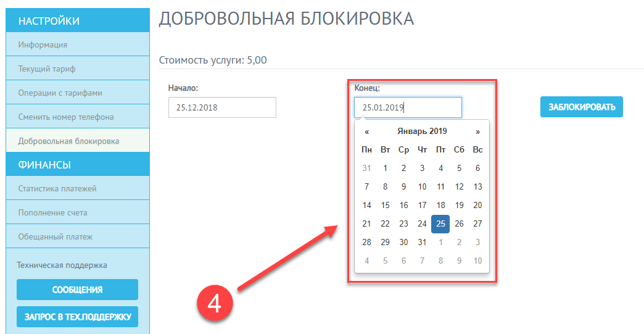
Task: Pick January 21 in calendar
Action: [367, 224]
